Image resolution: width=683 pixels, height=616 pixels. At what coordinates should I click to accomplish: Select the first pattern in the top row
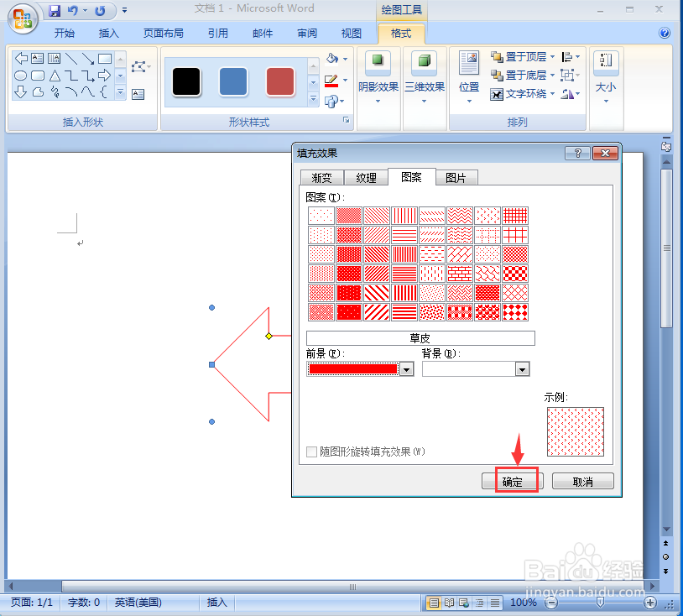click(321, 216)
